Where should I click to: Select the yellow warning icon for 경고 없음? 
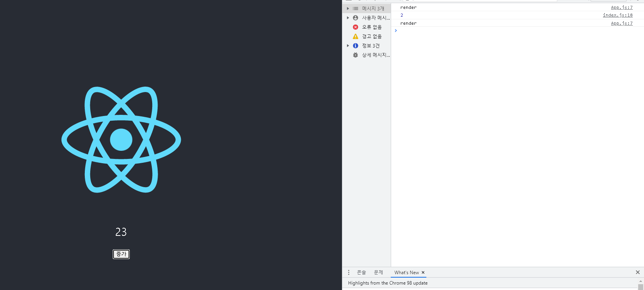[x=355, y=36]
